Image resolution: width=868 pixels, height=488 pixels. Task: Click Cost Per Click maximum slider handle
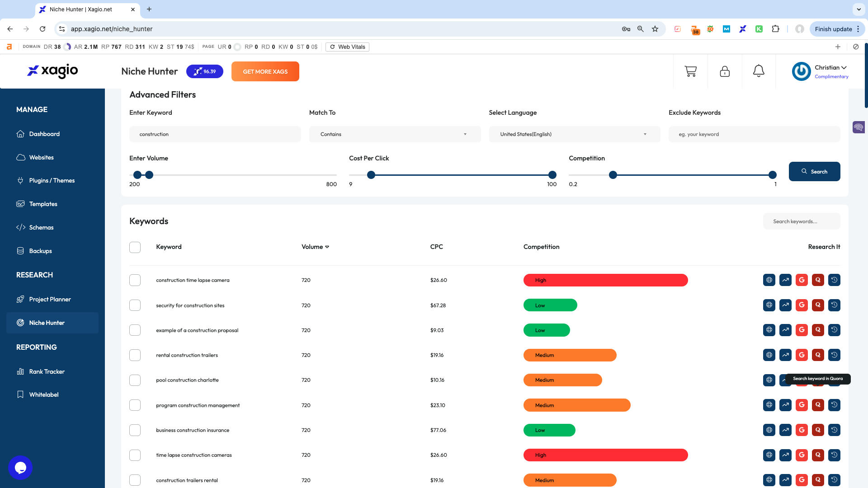pos(552,175)
